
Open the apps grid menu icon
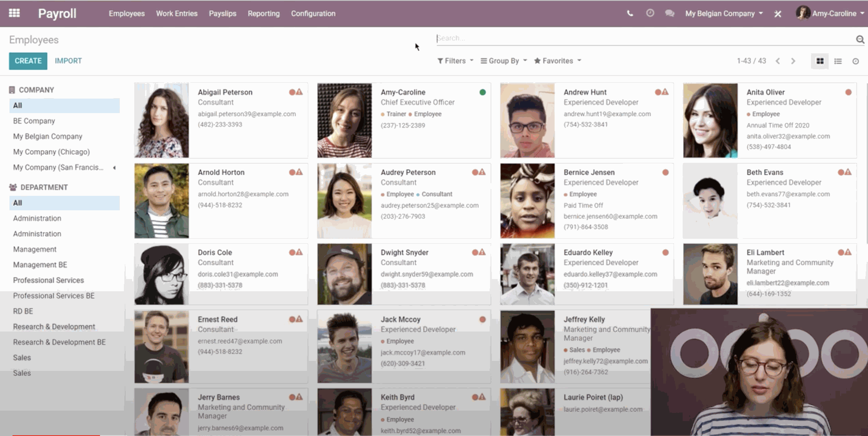[14, 13]
